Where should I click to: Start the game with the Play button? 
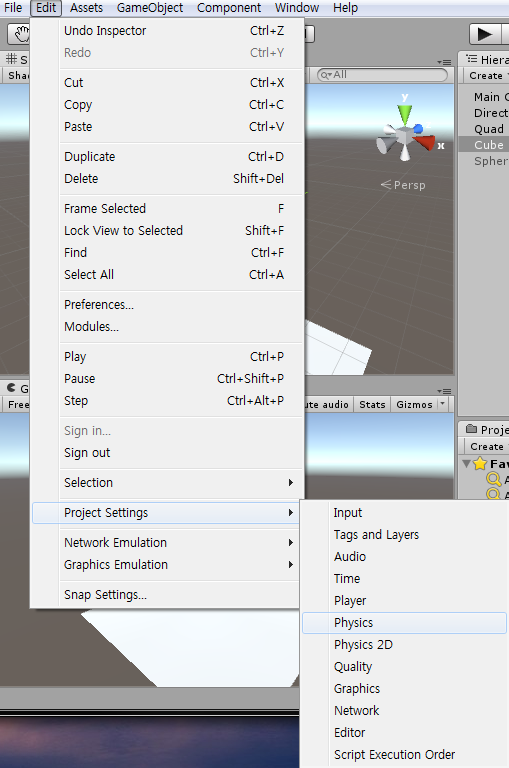pos(485,34)
